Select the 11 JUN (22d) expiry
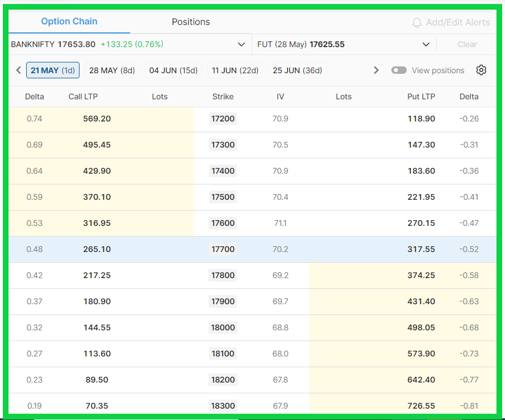505x420 pixels. click(x=235, y=70)
